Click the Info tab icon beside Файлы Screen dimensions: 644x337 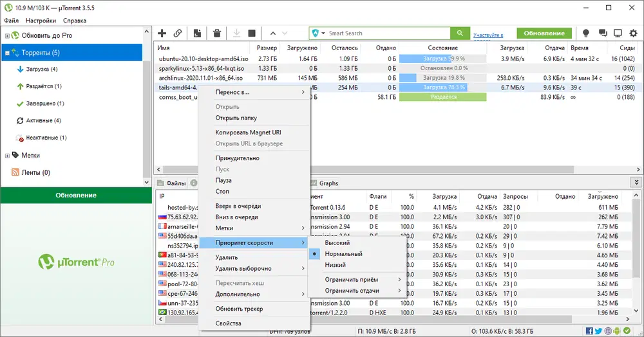(x=193, y=183)
